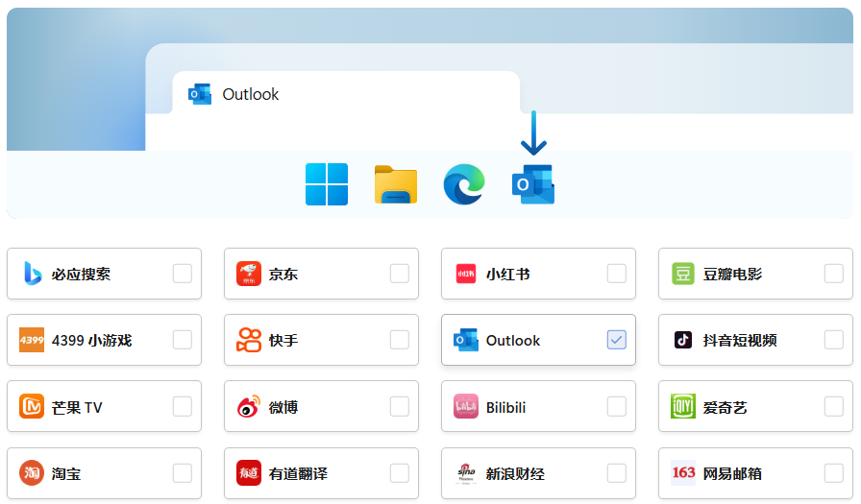Click the Bing logo for 必应搜索
Viewport: 861px width, 504px height.
(x=32, y=274)
